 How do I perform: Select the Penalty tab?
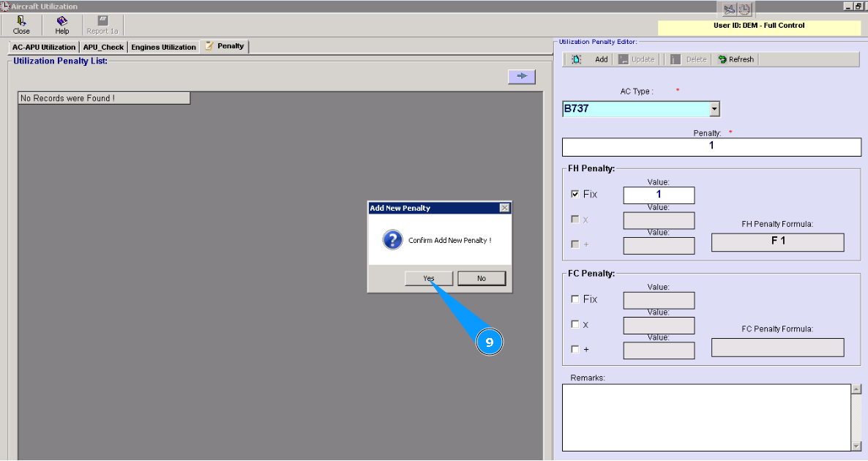click(x=225, y=46)
